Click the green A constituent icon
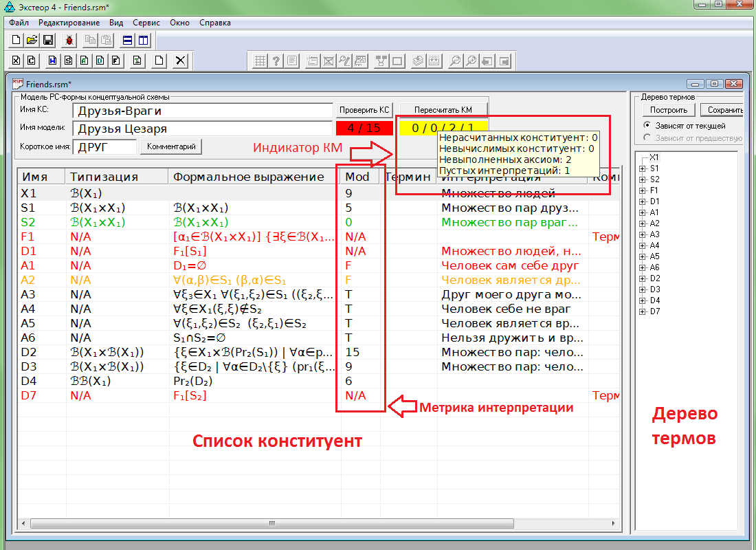The width and height of the screenshot is (756, 550). pyautogui.click(x=84, y=60)
